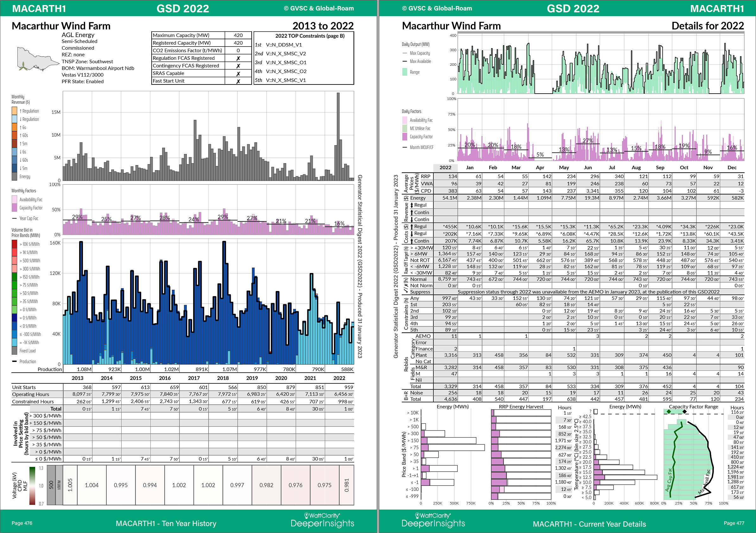This screenshot has width=756, height=533.
Task: Click the 1st constraint V::N_DDSM_V1
Action: [x=284, y=45]
